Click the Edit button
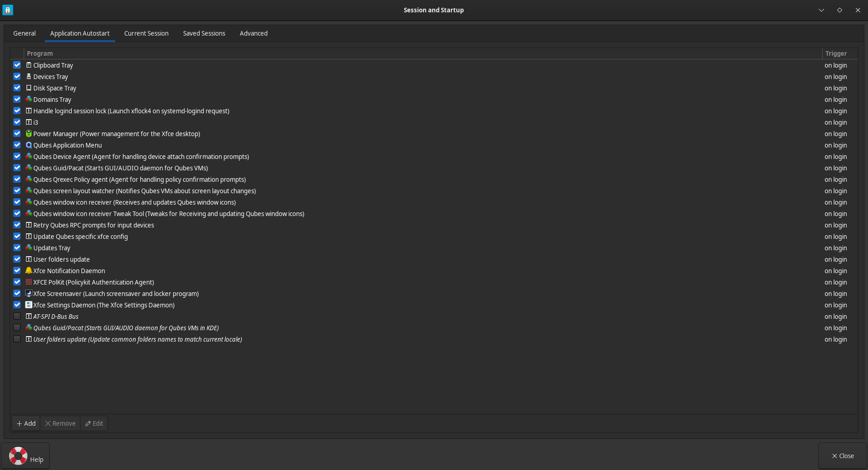This screenshot has width=868, height=470. tap(94, 423)
